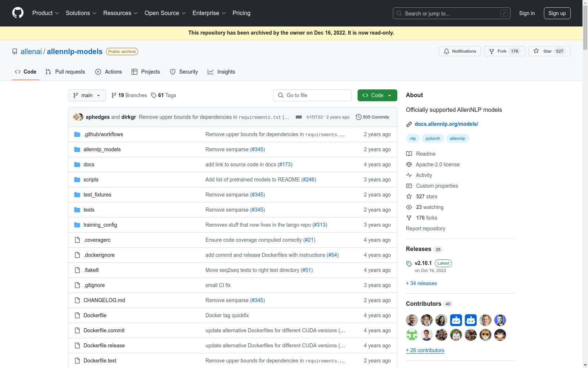
Task: Click the book icon next to Readme
Action: pos(409,154)
